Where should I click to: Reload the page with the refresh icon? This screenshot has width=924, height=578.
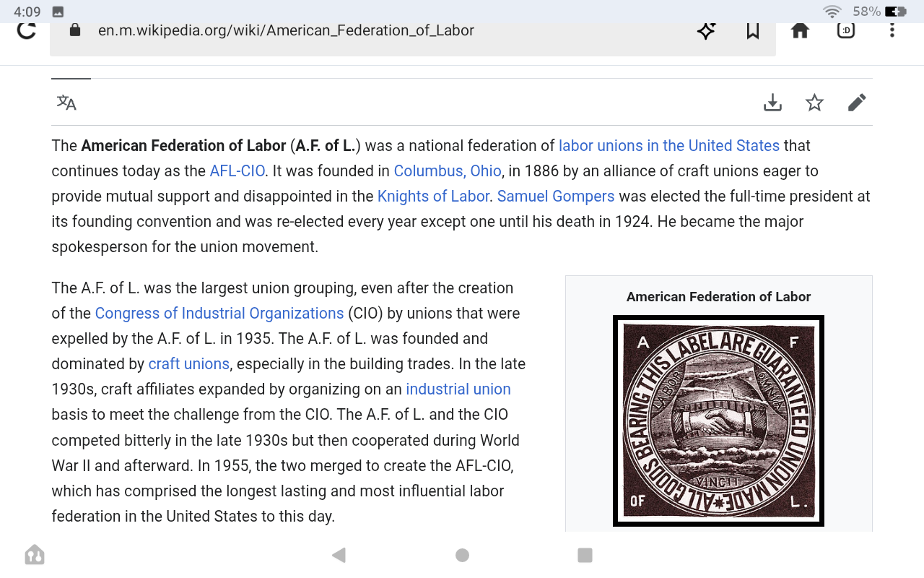27,31
